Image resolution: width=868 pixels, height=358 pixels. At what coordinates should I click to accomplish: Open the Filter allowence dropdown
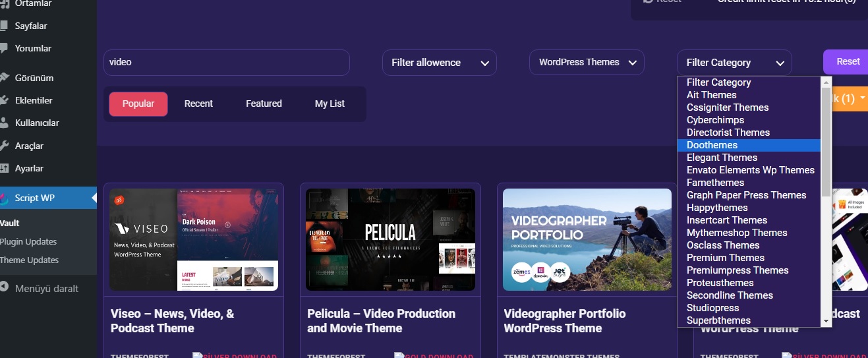pos(440,63)
